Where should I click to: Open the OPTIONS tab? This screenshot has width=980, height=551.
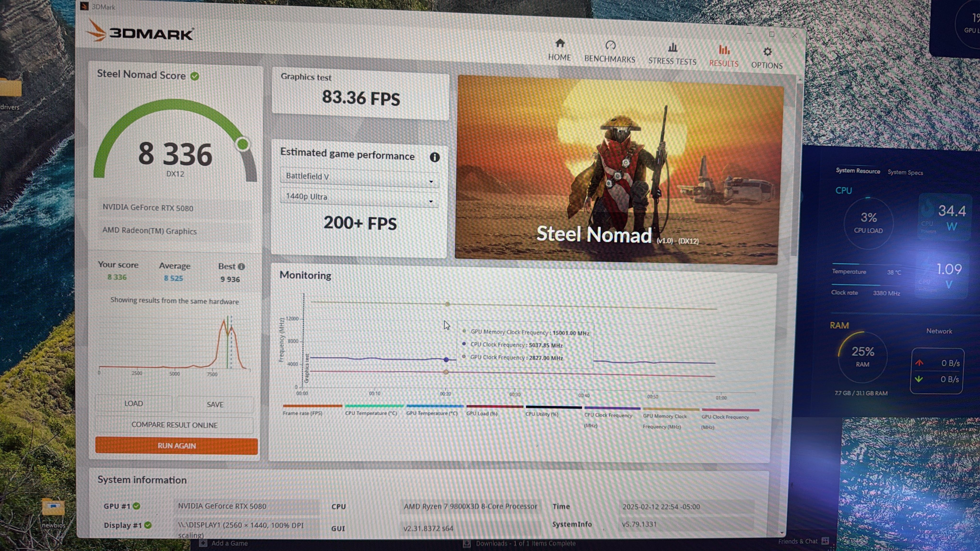tap(767, 58)
